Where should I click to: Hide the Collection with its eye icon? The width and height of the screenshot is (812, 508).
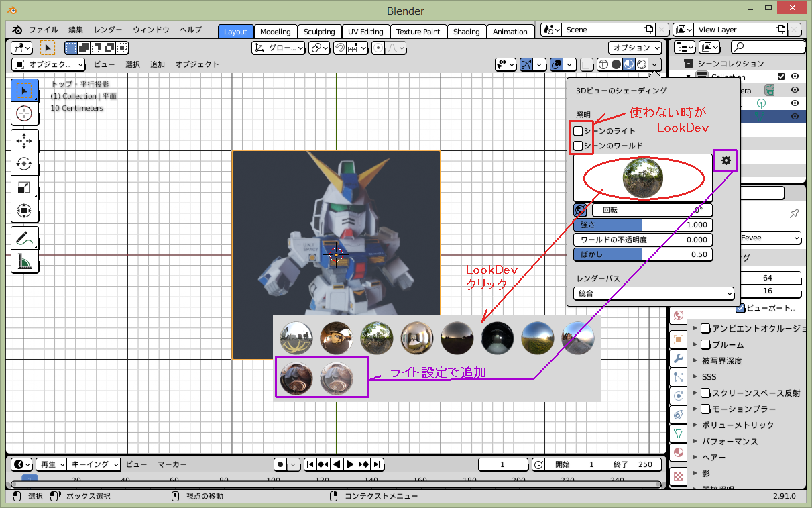click(795, 77)
